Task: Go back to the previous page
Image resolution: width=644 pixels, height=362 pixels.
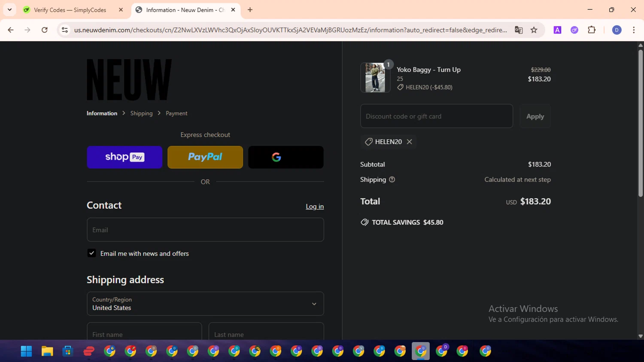Action: click(x=11, y=30)
